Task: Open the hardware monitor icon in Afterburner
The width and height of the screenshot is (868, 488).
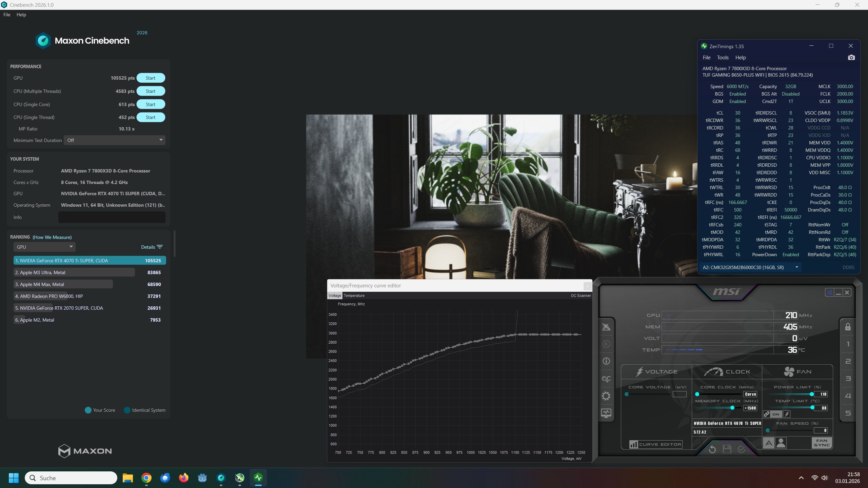Action: [x=606, y=412]
